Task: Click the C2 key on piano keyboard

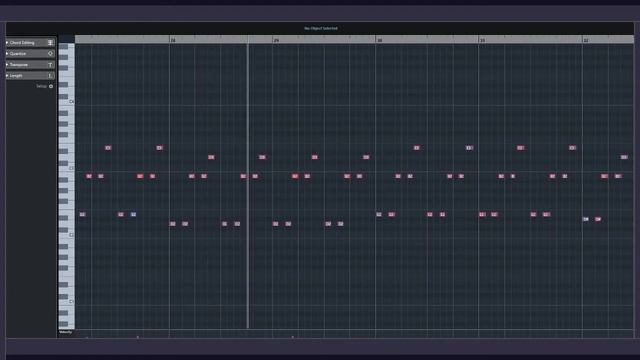Action: tap(67, 235)
